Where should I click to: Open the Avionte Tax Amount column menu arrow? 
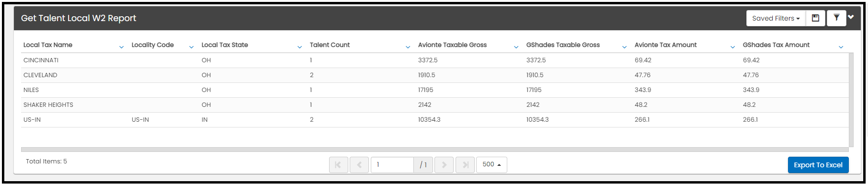point(732,47)
